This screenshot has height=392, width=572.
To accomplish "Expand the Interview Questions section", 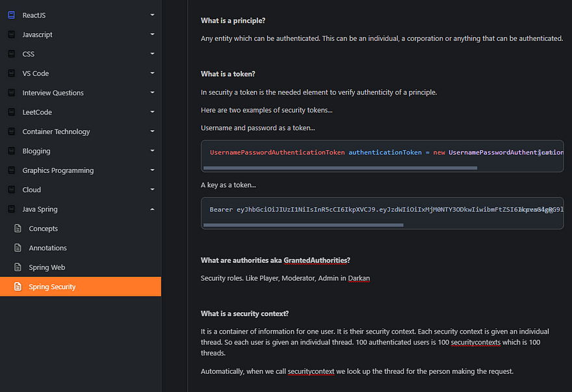I will 151,92.
